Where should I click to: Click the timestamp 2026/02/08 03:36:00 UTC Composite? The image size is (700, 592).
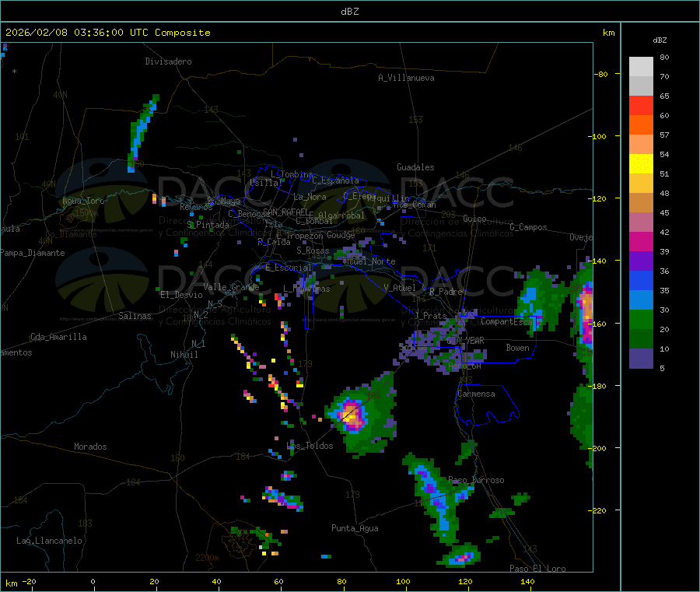click(107, 33)
